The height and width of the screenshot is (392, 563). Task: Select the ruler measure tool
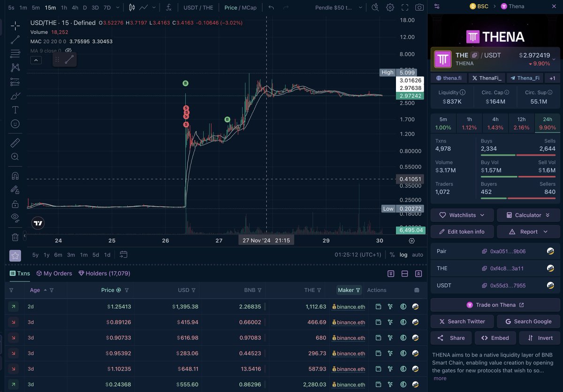pos(15,143)
